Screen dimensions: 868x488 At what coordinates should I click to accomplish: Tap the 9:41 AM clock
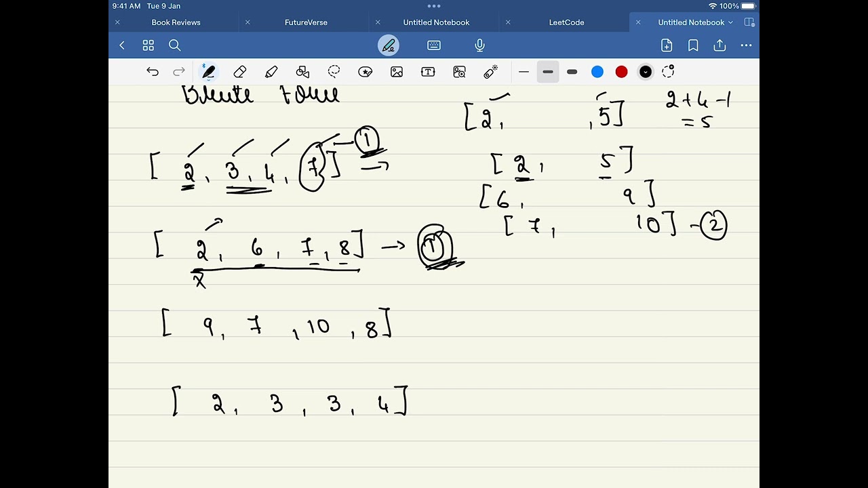pyautogui.click(x=127, y=6)
